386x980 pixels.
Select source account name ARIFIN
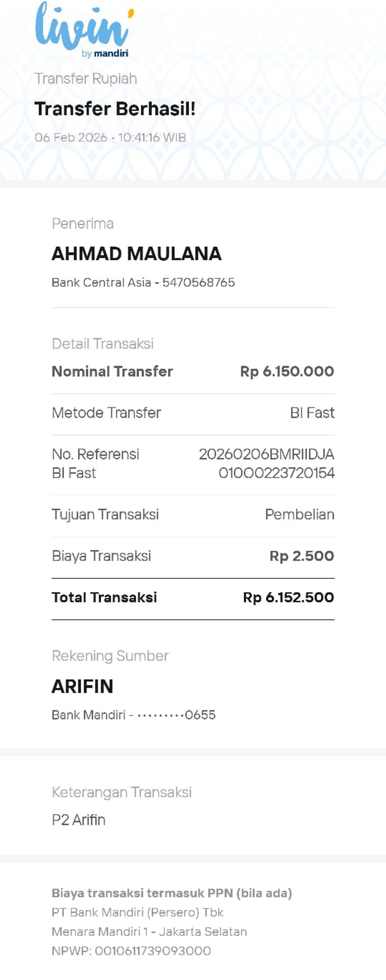coord(82,687)
